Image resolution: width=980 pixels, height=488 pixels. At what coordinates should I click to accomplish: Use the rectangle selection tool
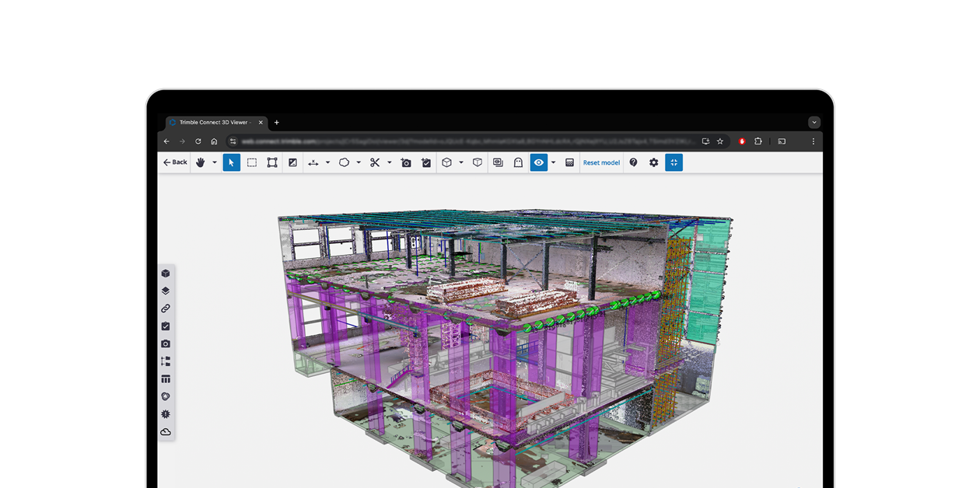(x=252, y=162)
